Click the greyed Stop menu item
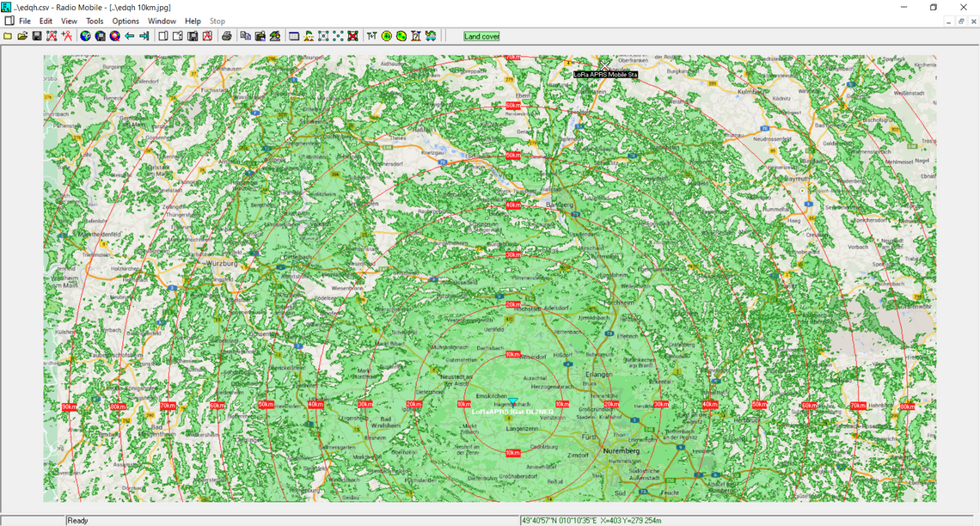This screenshot has width=980, height=526. [x=217, y=21]
